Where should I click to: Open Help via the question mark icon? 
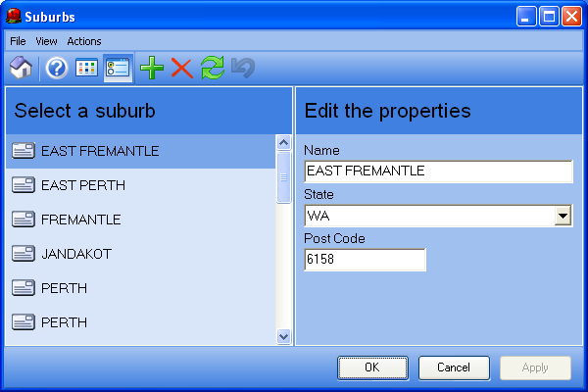click(57, 69)
